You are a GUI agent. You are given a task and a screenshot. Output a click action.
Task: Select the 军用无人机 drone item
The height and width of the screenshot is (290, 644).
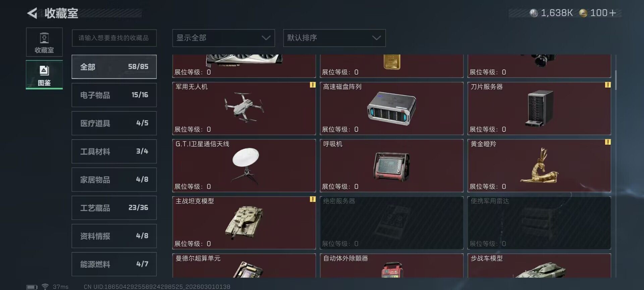click(244, 108)
